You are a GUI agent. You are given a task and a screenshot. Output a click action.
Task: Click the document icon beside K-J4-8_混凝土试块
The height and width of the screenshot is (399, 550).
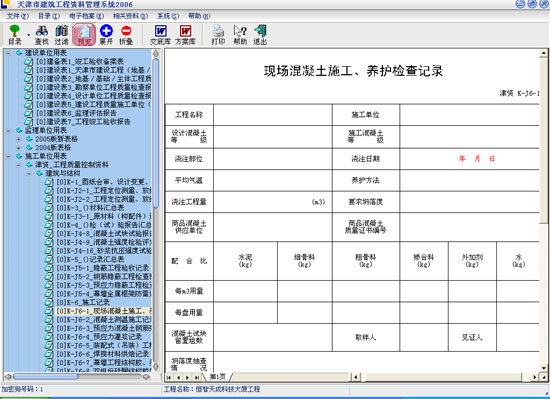click(x=49, y=234)
